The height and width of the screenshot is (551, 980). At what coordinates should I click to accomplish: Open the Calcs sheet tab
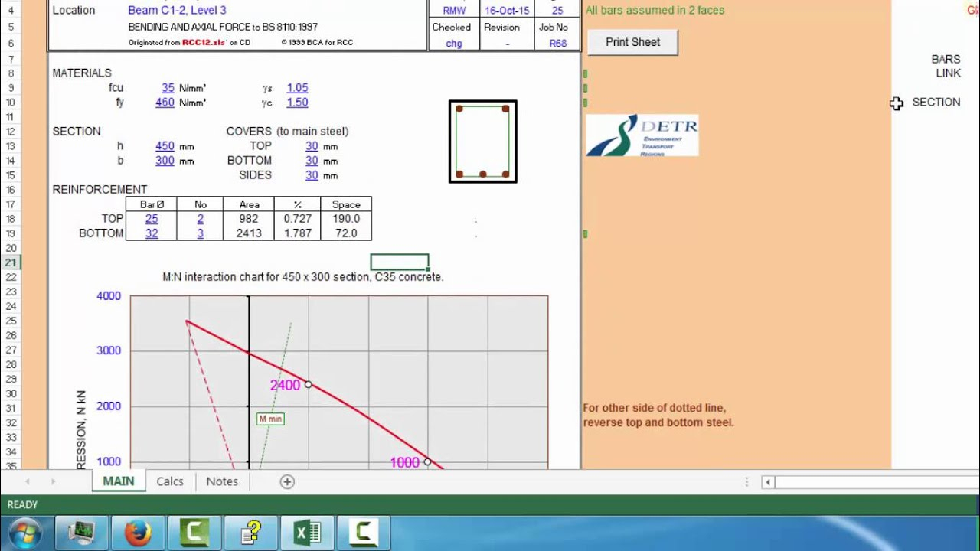point(170,481)
